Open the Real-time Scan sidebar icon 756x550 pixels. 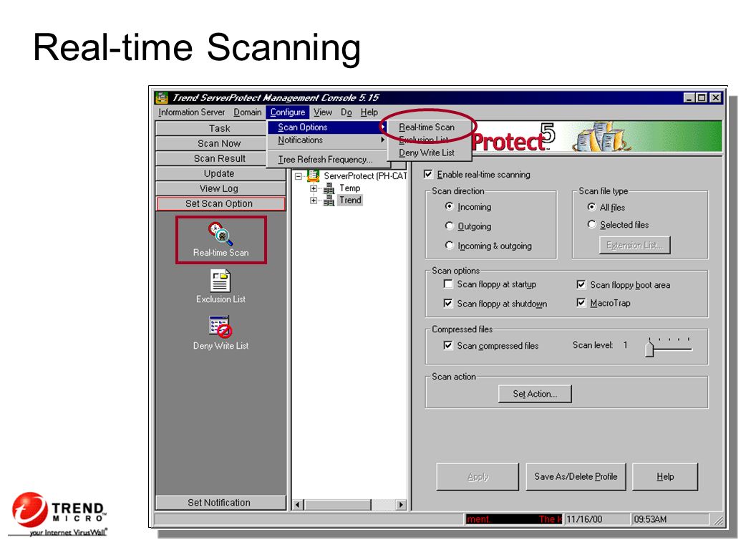(x=220, y=240)
